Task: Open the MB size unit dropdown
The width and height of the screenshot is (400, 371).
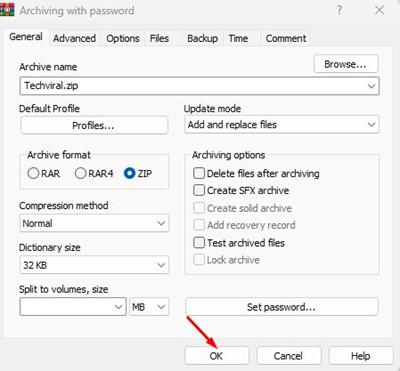Action: (x=149, y=307)
